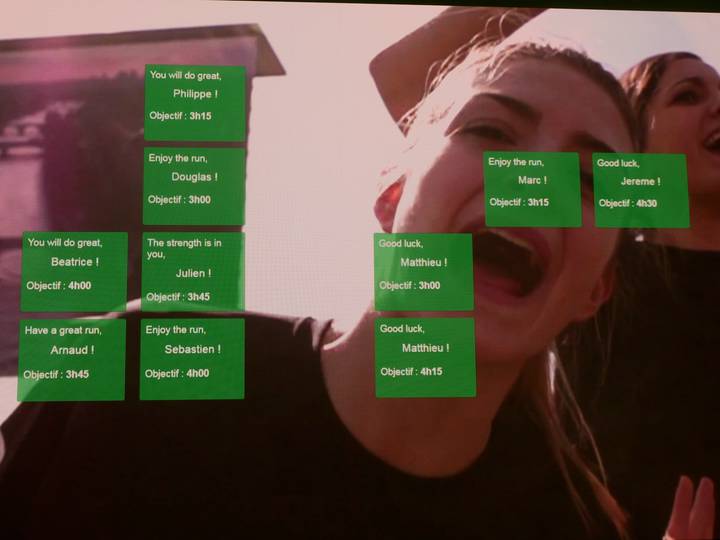
Task: Open Marc's 'Enjoy the run' card
Action: pyautogui.click(x=532, y=189)
